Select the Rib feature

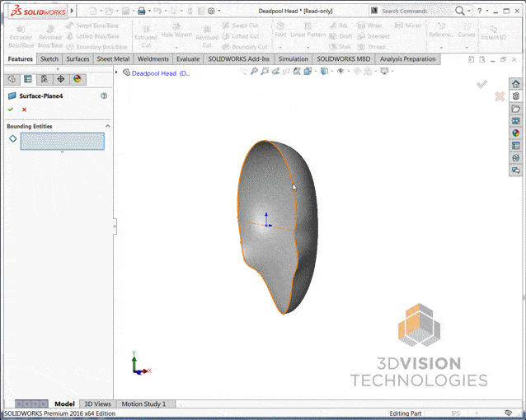(339, 26)
